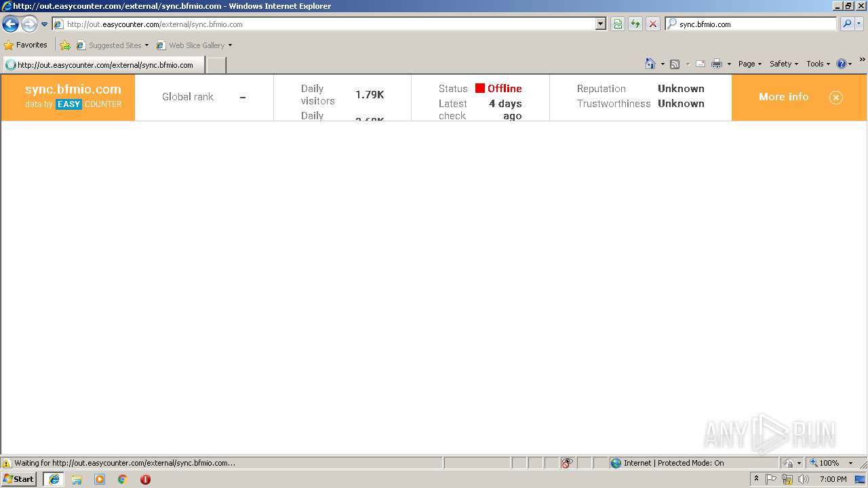Open the Windows Start button
The height and width of the screenshot is (488, 868).
18,479
